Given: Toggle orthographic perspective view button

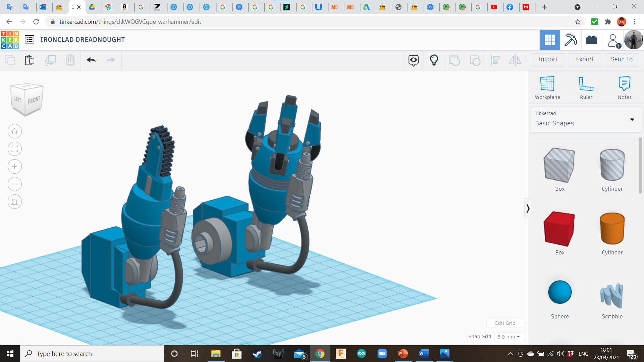Looking at the screenshot, I should [x=15, y=202].
